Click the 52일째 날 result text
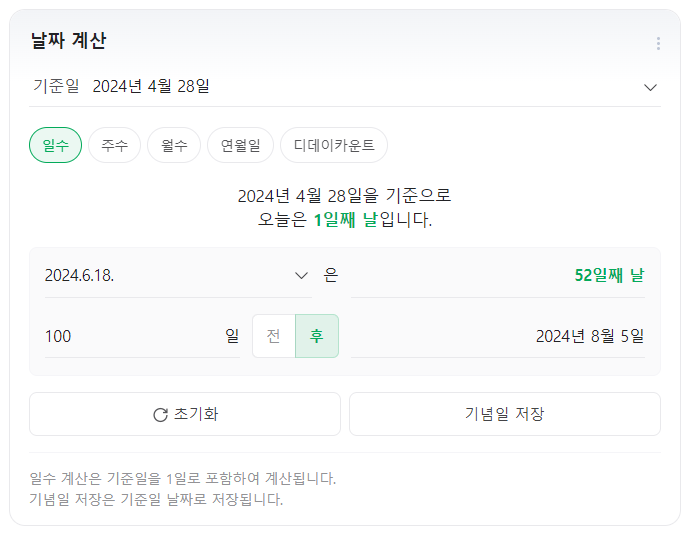695x536 pixels. click(609, 275)
